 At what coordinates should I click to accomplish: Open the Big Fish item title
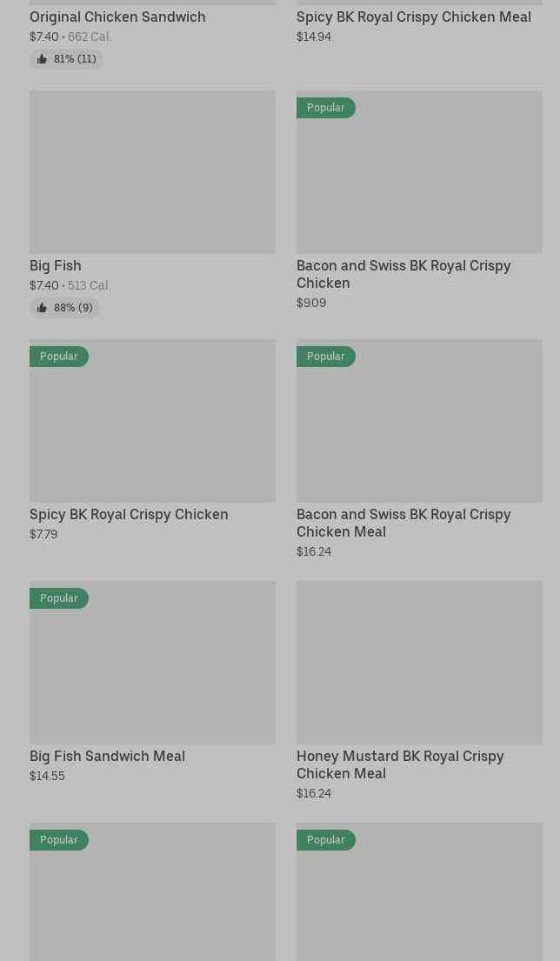[x=56, y=265]
